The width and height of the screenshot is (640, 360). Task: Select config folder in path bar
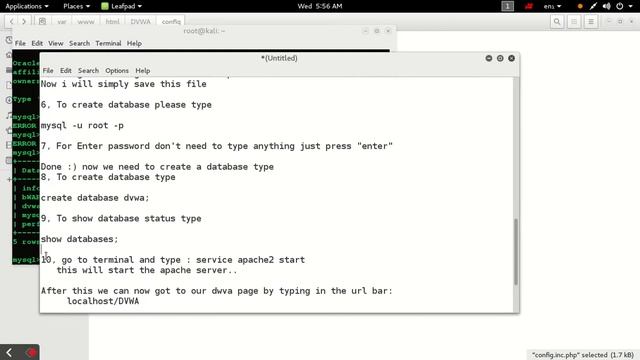[x=171, y=22]
